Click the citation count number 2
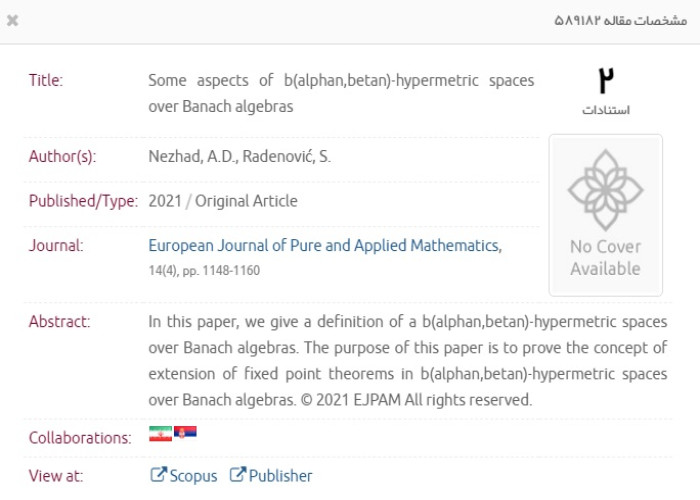700x500 pixels. coord(605,80)
